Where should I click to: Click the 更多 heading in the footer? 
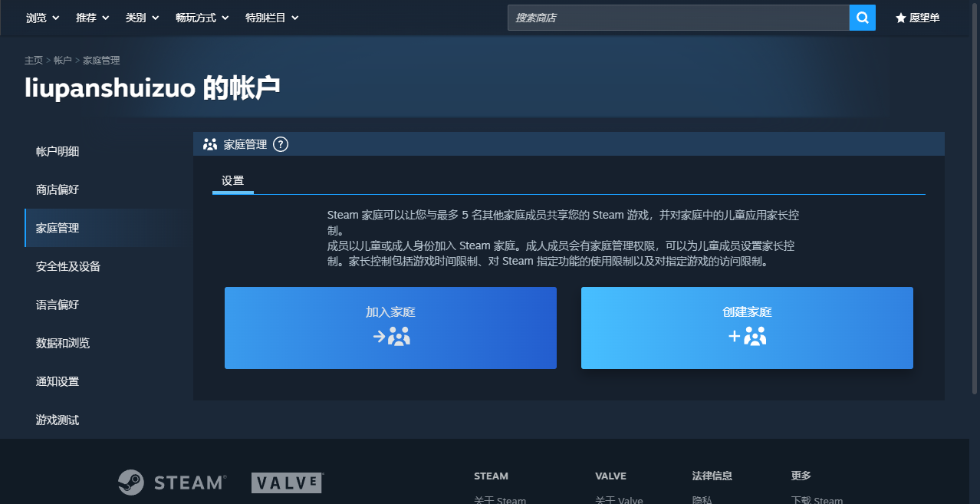(x=801, y=476)
